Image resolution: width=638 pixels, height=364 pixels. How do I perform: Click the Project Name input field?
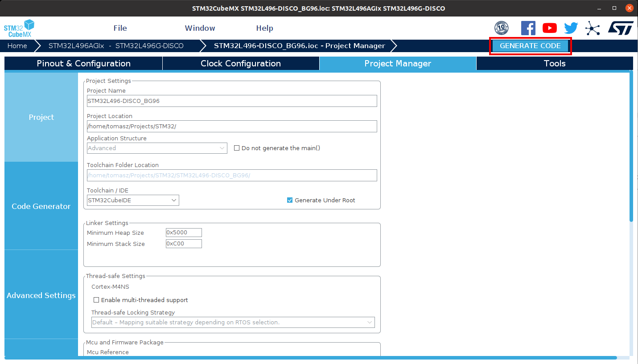click(x=232, y=101)
